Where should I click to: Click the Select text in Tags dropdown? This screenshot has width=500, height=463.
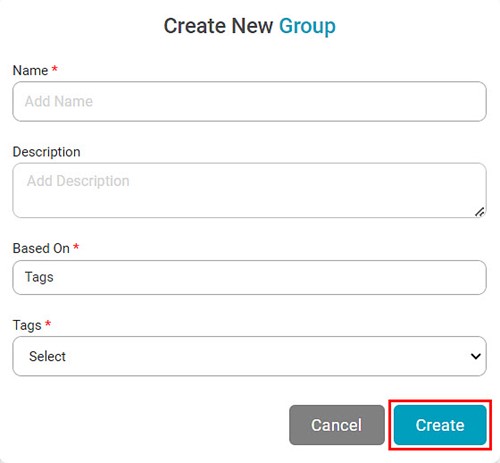(47, 356)
